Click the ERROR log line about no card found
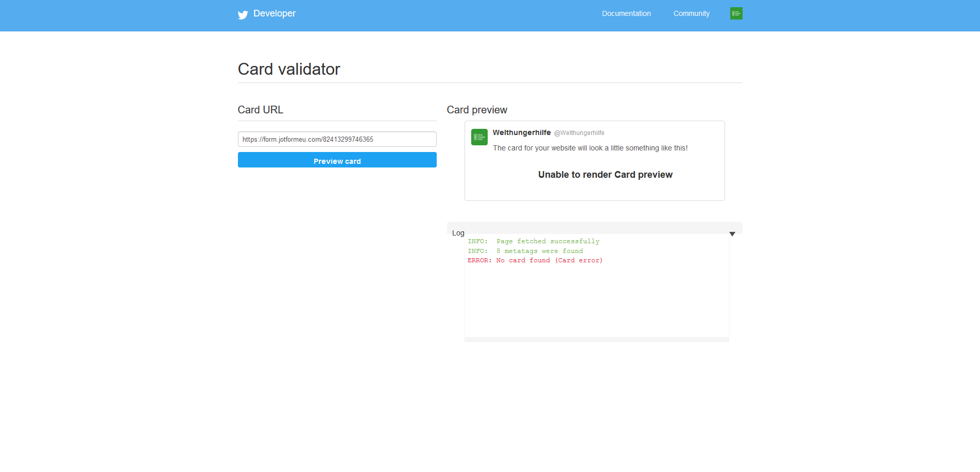This screenshot has height=472, width=980. pos(535,260)
